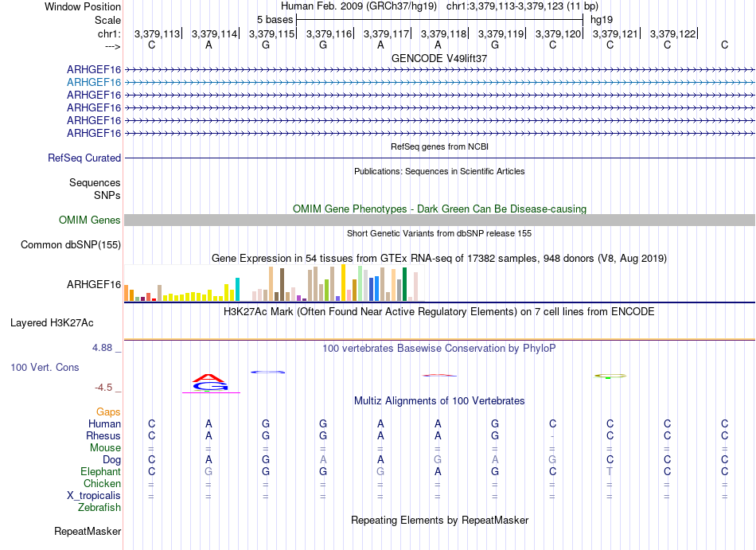This screenshot has height=550, width=756.
Task: Select the Zebrafish species row label
Action: coord(99,508)
